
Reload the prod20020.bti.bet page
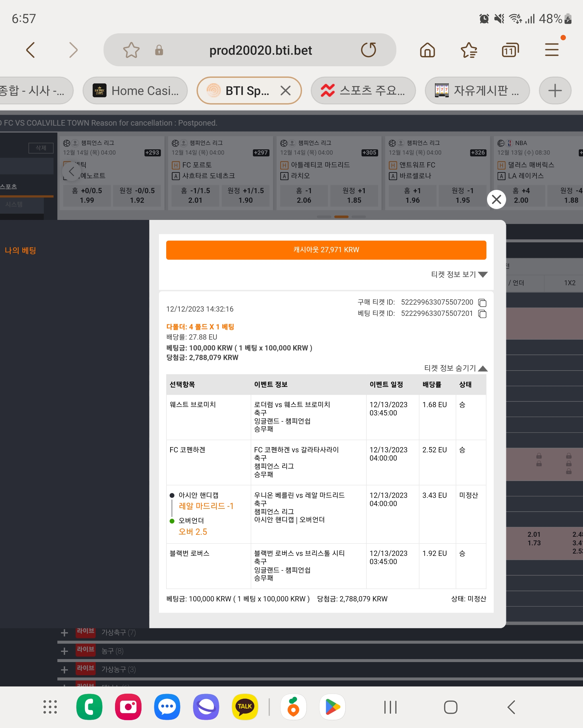pyautogui.click(x=368, y=50)
